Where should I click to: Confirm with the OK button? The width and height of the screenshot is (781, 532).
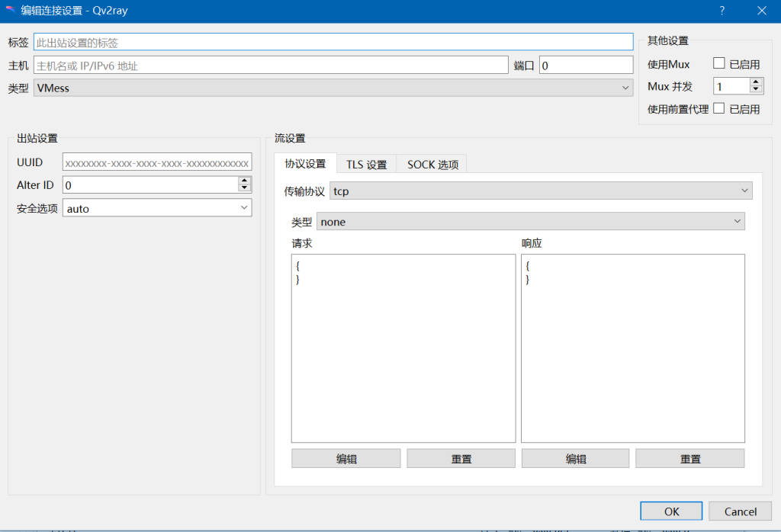pos(671,511)
